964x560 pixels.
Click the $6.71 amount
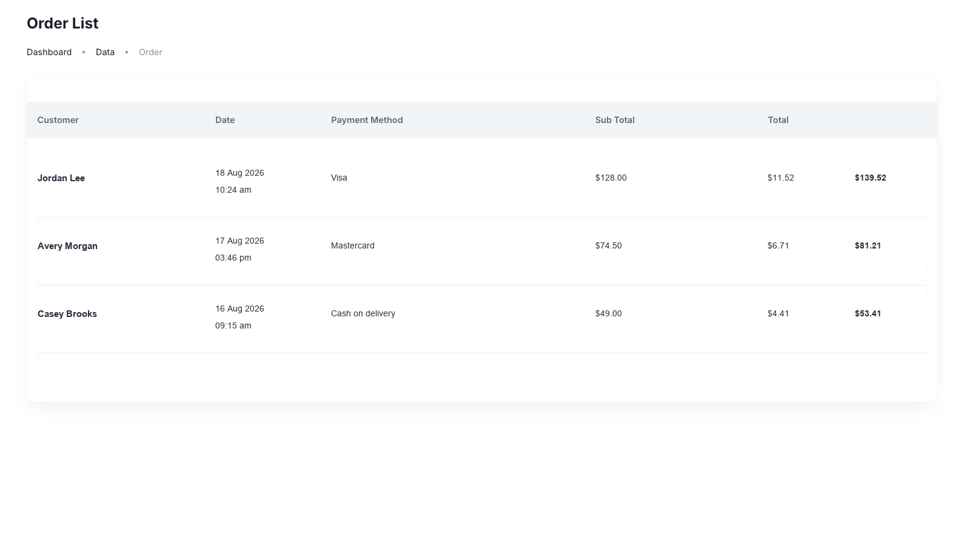[778, 245]
